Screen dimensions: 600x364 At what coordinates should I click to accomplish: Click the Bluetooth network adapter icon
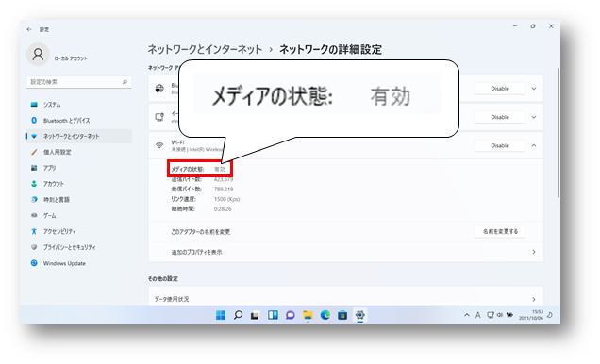(159, 89)
